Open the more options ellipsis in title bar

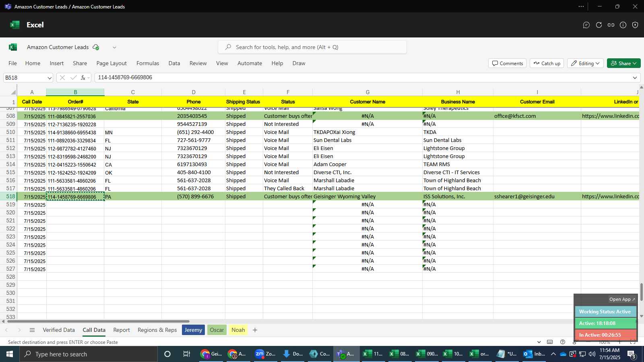point(581,6)
